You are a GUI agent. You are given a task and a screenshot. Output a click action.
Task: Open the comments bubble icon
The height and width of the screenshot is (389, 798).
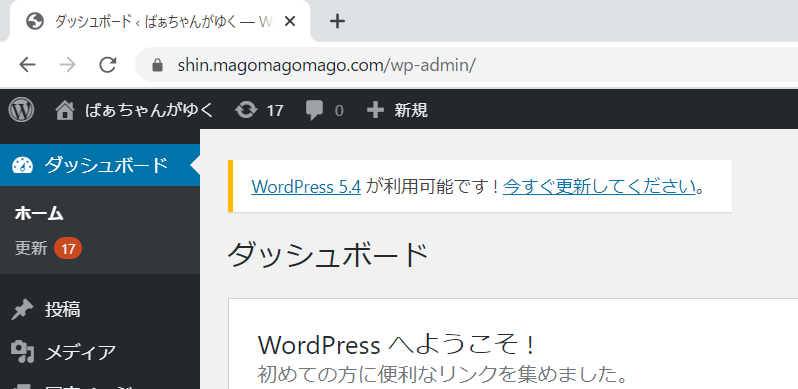coord(314,110)
